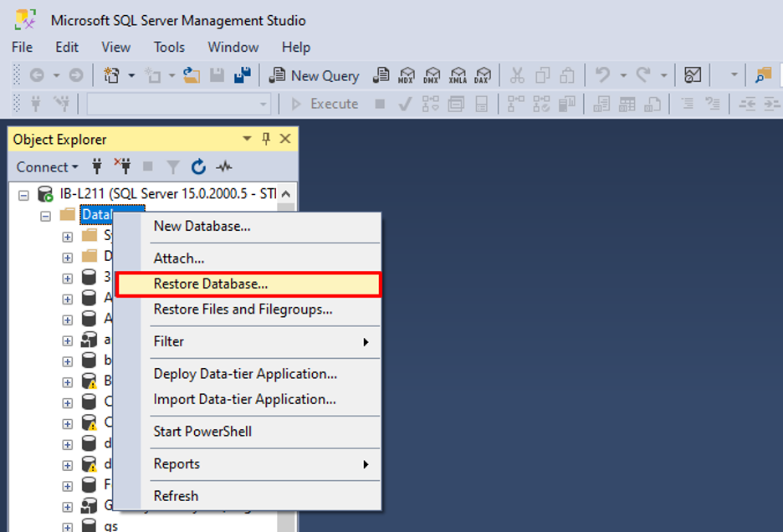
Task: Click the DAX query icon
Action: point(483,75)
